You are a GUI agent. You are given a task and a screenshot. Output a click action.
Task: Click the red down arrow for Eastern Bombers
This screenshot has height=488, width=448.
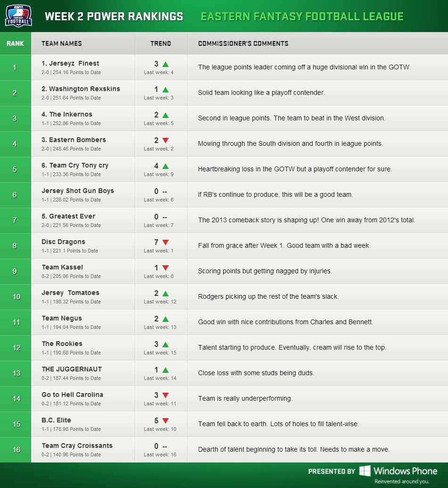pyautogui.click(x=166, y=140)
